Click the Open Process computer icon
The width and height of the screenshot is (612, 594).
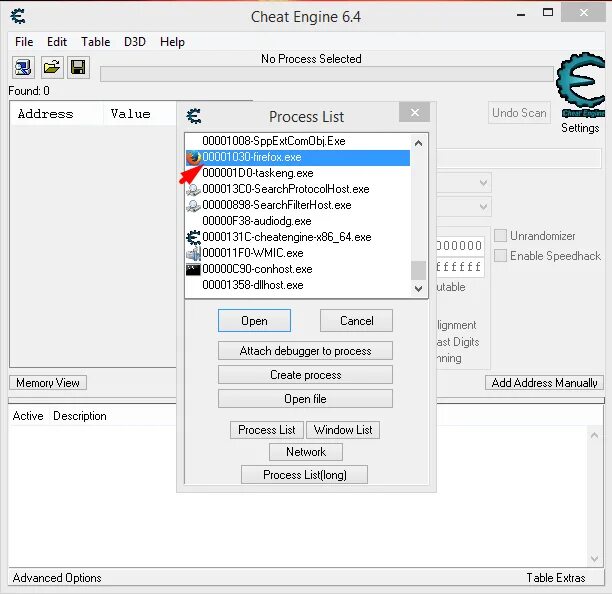click(x=23, y=68)
